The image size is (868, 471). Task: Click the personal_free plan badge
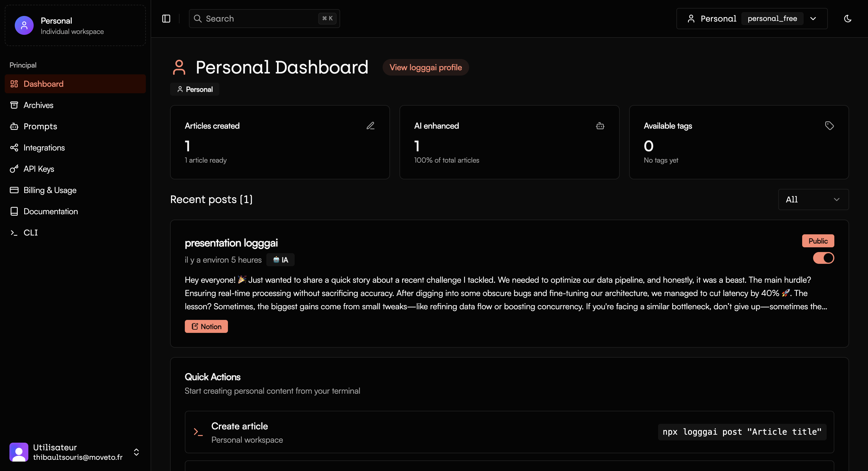pos(772,19)
